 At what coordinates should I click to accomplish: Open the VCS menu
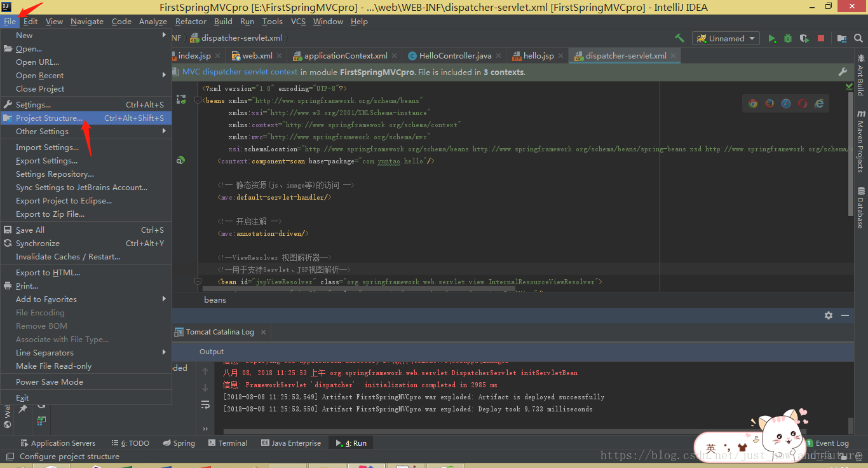[x=298, y=22]
